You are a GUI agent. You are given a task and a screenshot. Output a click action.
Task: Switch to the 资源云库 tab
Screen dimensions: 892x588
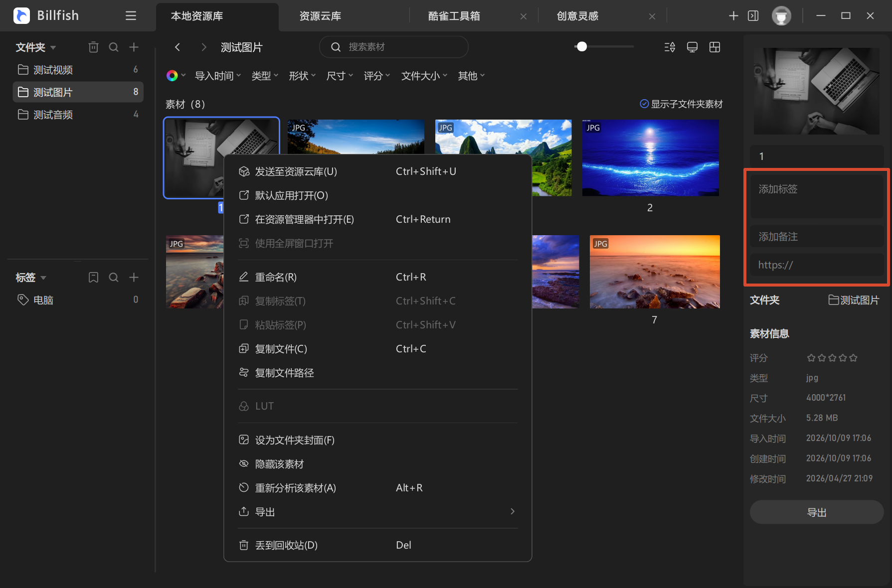coord(320,16)
